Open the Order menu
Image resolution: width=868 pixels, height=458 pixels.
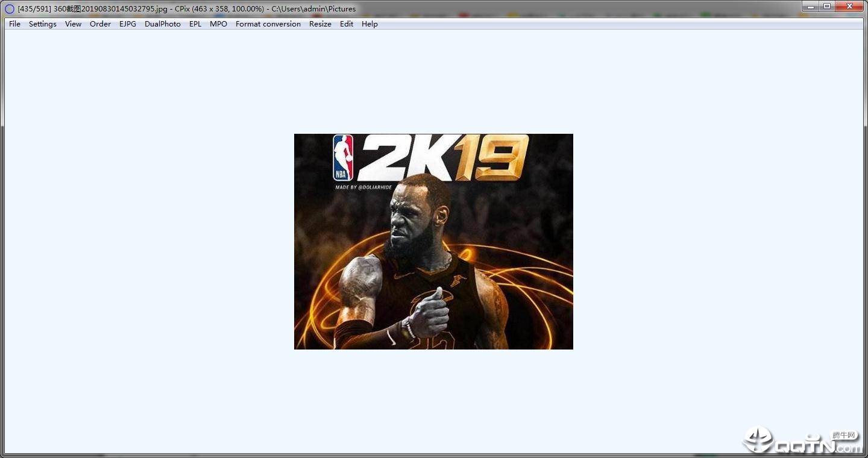(100, 24)
